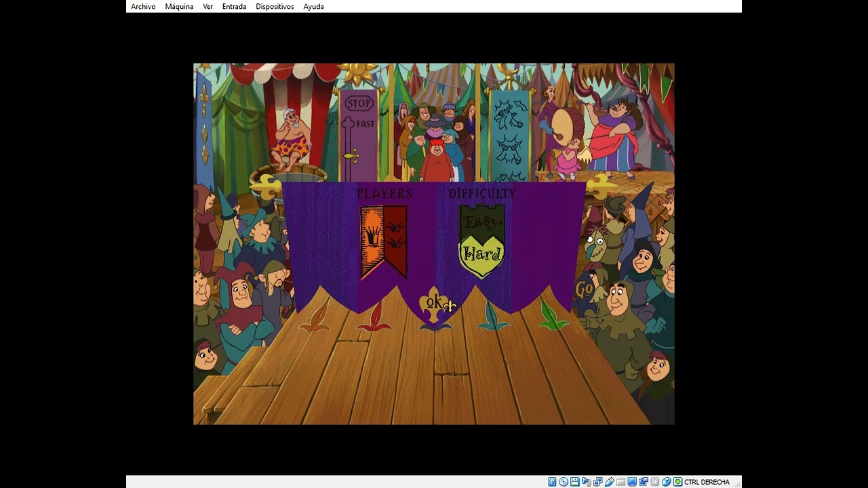Click the recording status icon
This screenshot has width=868, height=488.
pyautogui.click(x=644, y=482)
